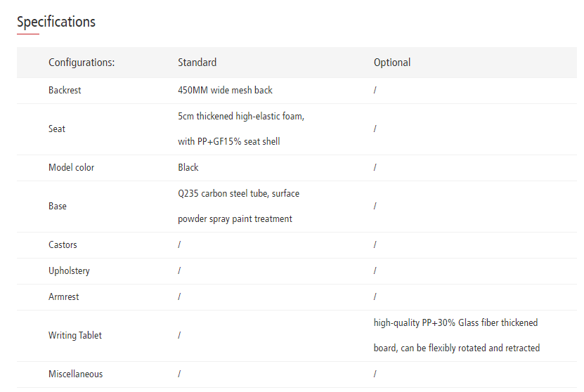
Task: Select the Armrest row label
Action: [x=63, y=297]
